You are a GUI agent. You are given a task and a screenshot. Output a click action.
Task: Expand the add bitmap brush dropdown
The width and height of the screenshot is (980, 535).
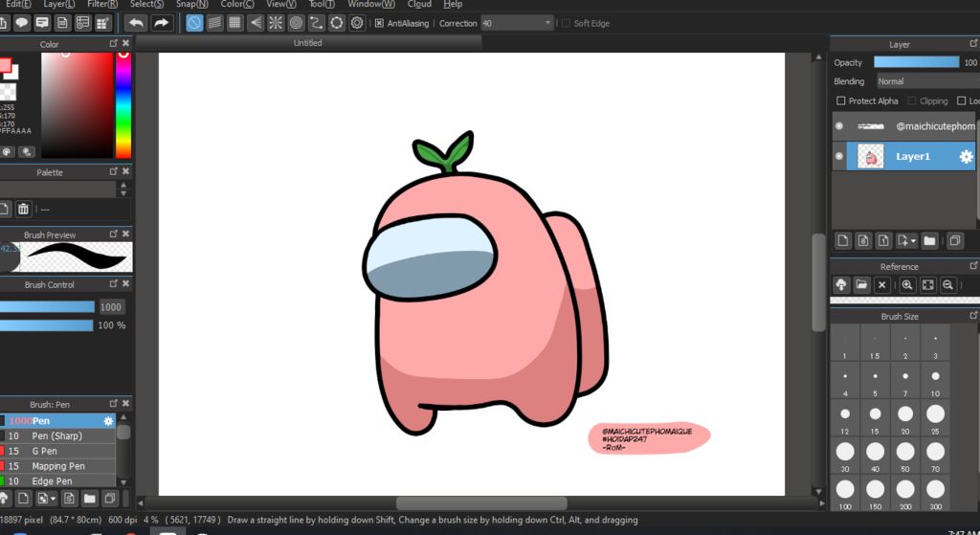[x=54, y=498]
